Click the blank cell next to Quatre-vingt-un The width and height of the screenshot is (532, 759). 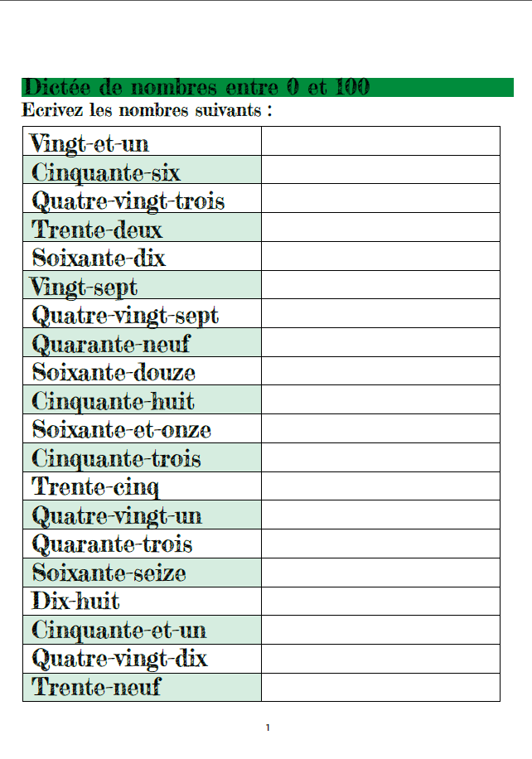(380, 515)
